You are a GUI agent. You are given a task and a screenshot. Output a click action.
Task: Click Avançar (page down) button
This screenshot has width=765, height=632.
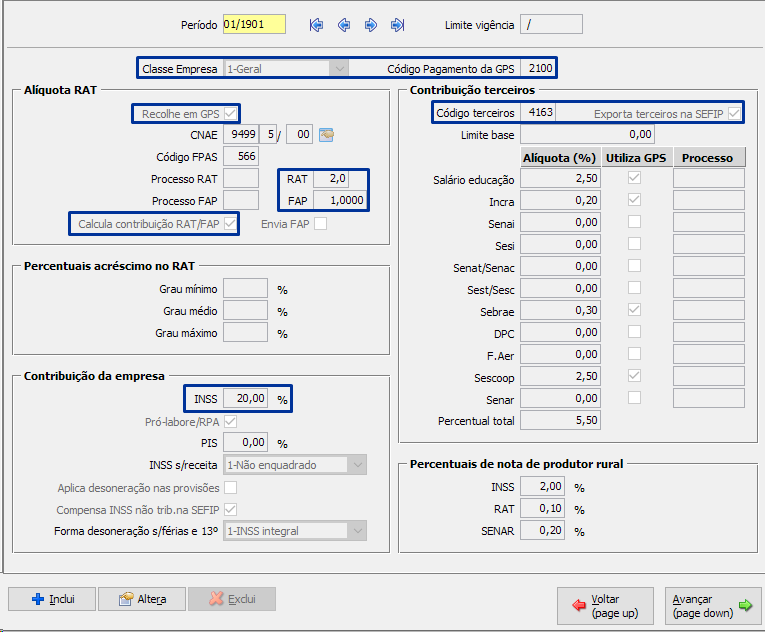tap(712, 606)
